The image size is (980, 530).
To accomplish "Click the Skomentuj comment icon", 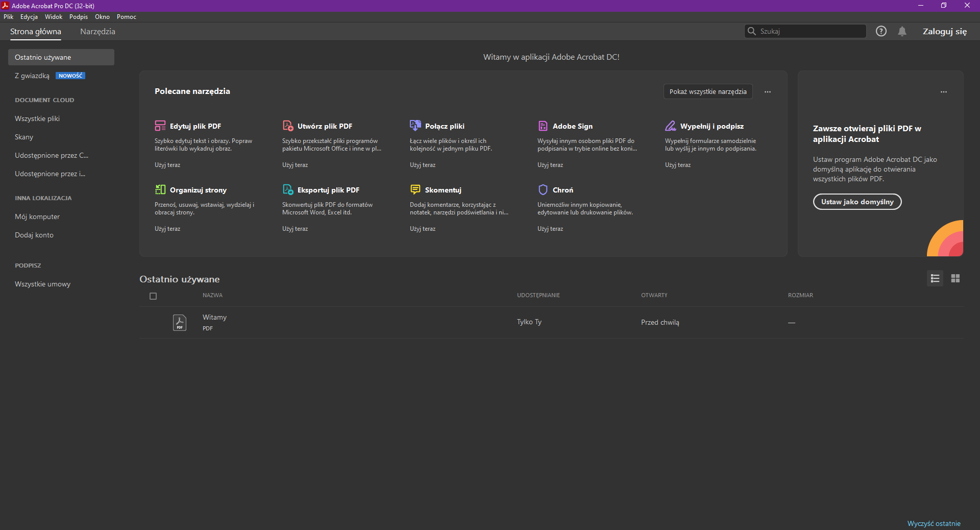I will pyautogui.click(x=415, y=189).
